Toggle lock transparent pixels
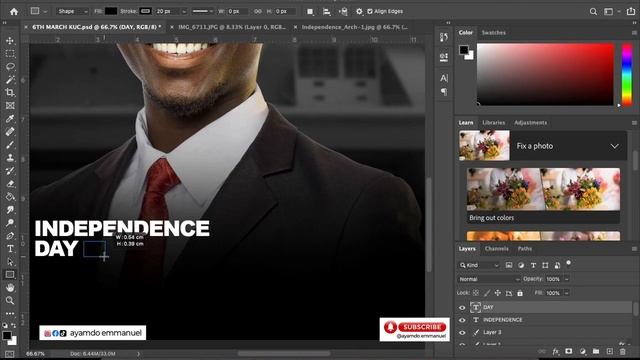Screen dimensions: 640x360 [x=476, y=293]
